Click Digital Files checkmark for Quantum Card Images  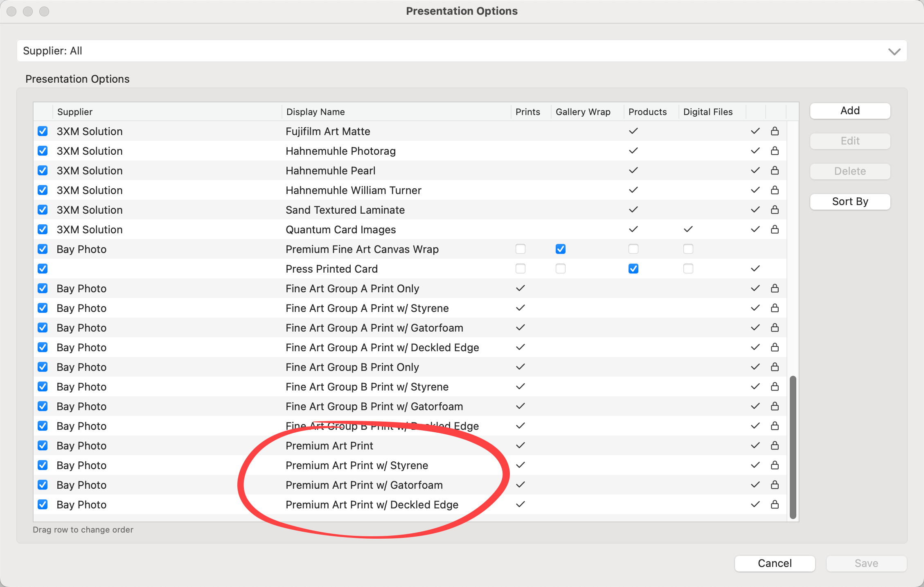(x=688, y=229)
